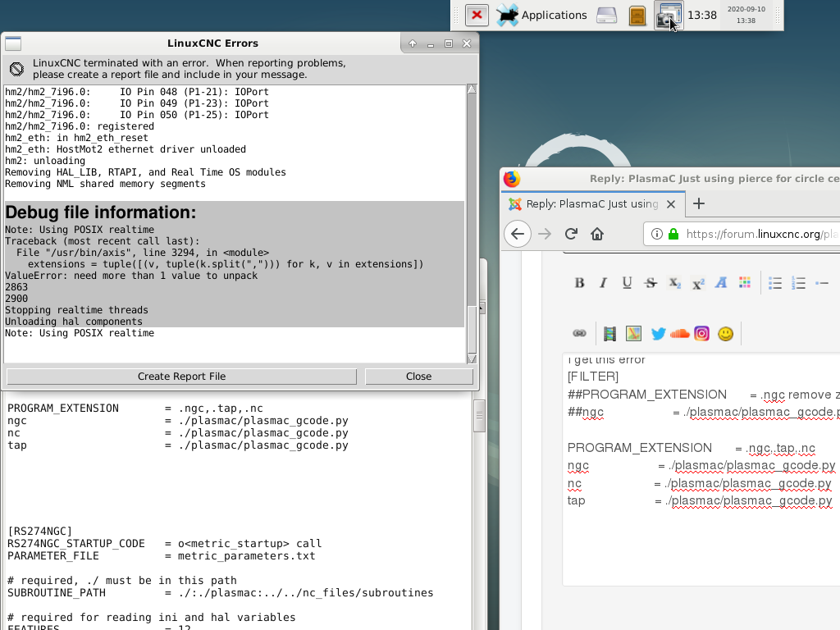Screen dimensions: 840x630
Task: Click 'Traceback (most recent call last):' line
Action: coord(103,242)
